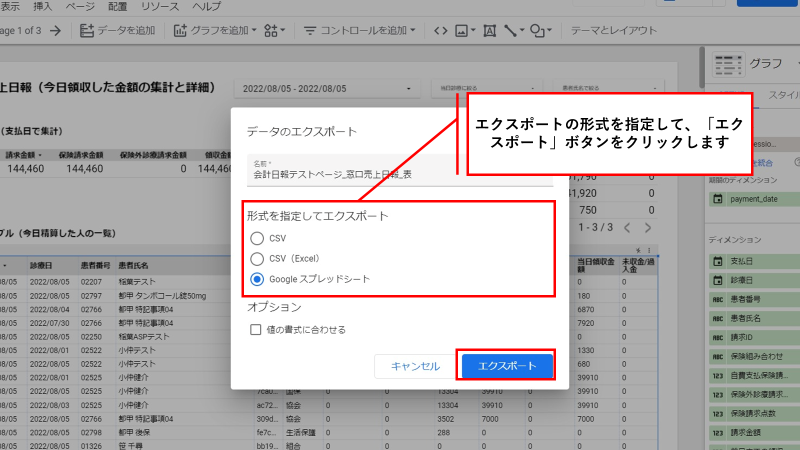800x450 pixels.
Task: Click calendar icon on 診療日 dimension
Action: 718,280
